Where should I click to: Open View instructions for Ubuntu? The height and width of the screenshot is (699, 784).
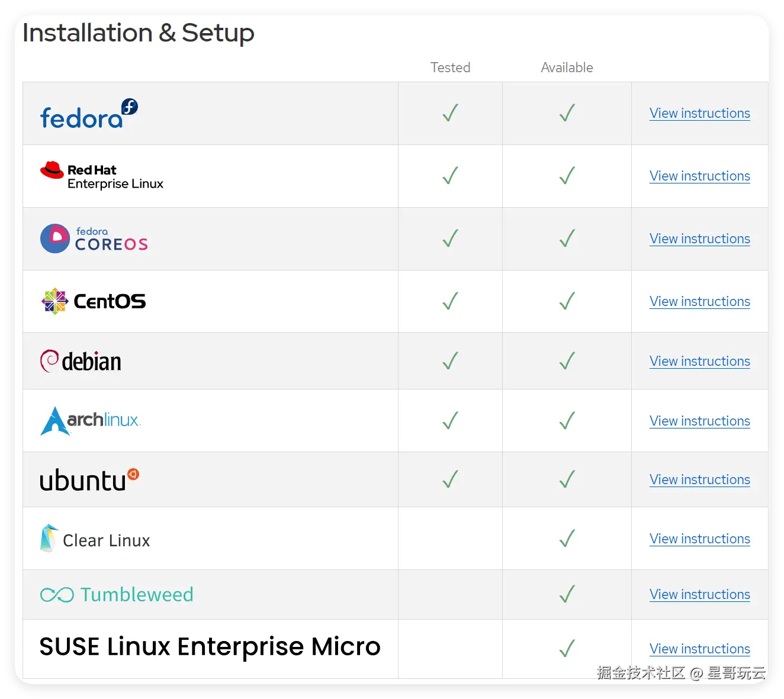tap(699, 479)
